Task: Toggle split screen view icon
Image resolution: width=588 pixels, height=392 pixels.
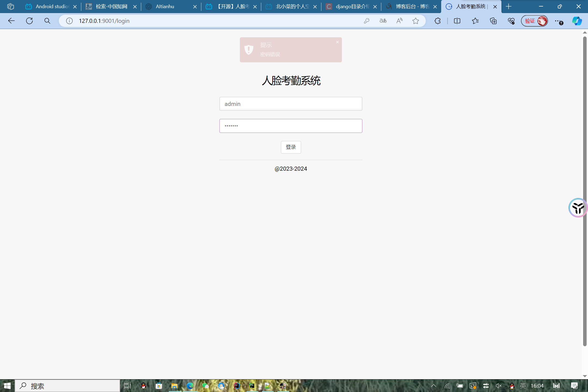Action: click(457, 21)
